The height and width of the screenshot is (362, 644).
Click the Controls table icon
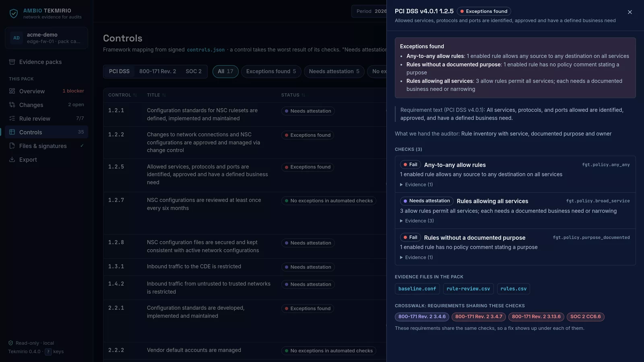(12, 132)
